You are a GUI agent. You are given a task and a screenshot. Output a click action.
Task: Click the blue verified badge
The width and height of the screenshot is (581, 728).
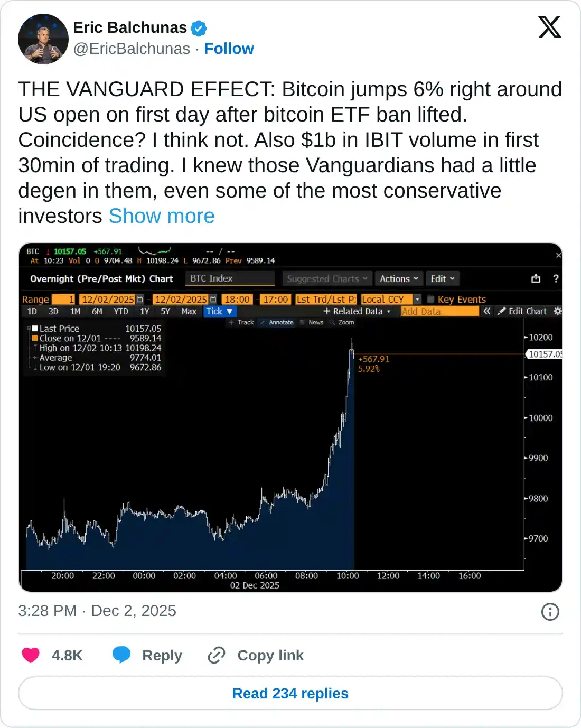pos(199,28)
